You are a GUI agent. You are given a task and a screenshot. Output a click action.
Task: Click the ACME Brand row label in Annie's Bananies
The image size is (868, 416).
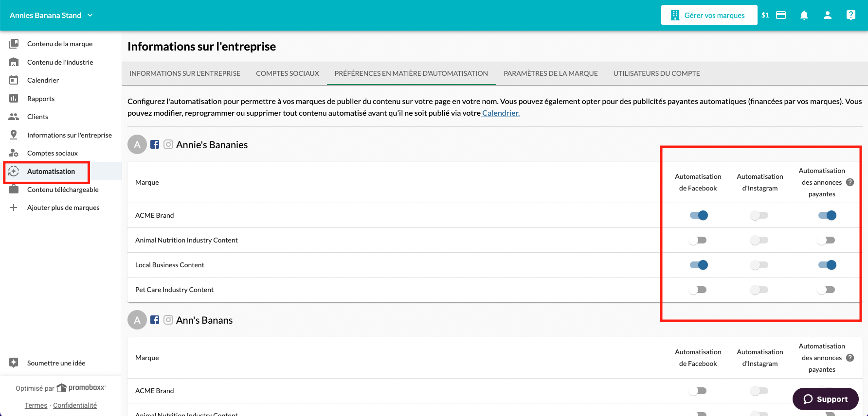(155, 215)
